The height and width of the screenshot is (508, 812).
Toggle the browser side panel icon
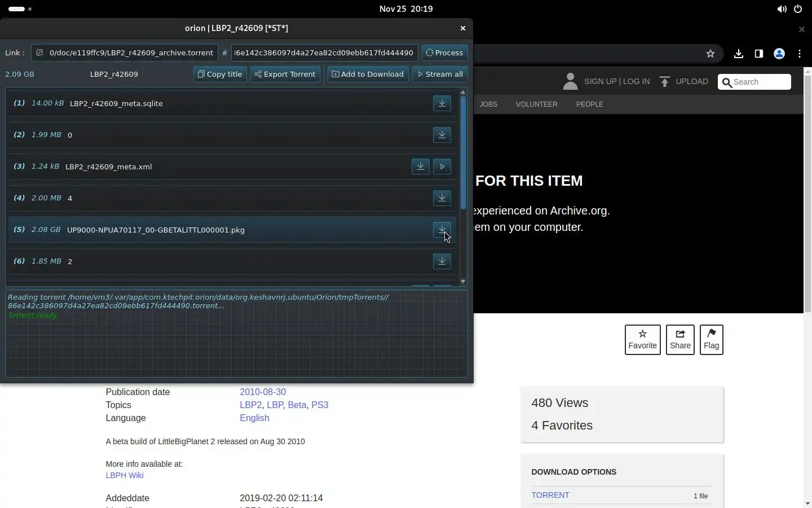(x=759, y=54)
